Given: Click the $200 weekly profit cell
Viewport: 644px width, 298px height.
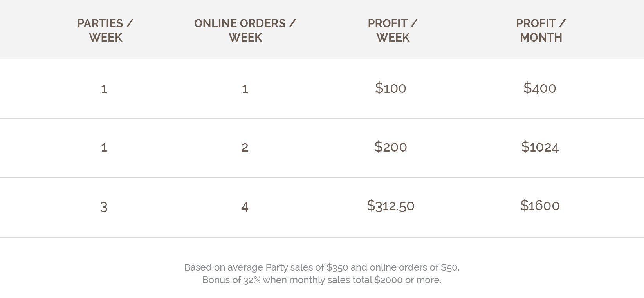Looking at the screenshot, I should (391, 147).
